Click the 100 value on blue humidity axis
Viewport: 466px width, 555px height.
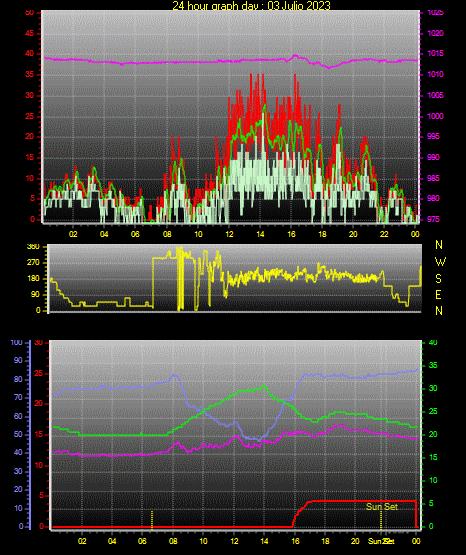click(16, 343)
